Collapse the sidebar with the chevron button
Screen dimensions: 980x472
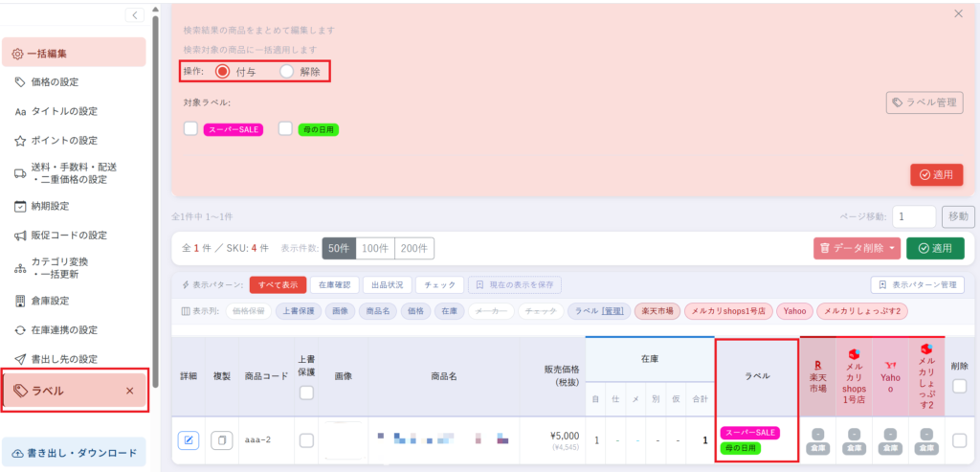tap(134, 15)
